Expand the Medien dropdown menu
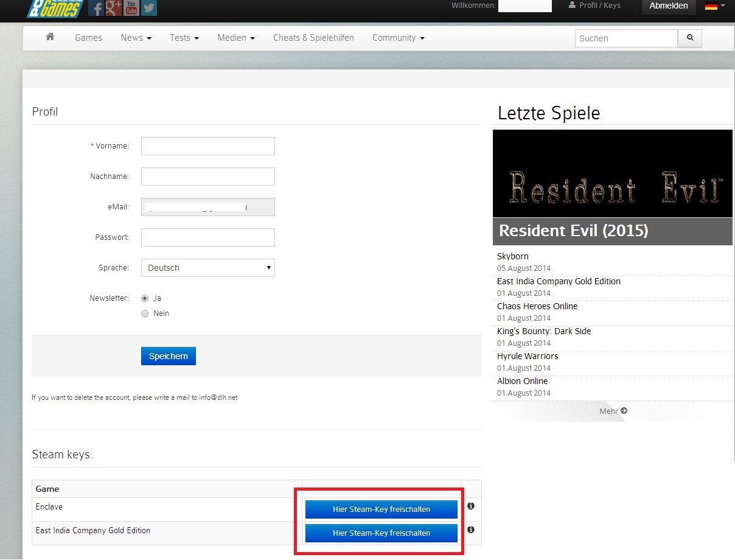This screenshot has width=735, height=560. 236,38
